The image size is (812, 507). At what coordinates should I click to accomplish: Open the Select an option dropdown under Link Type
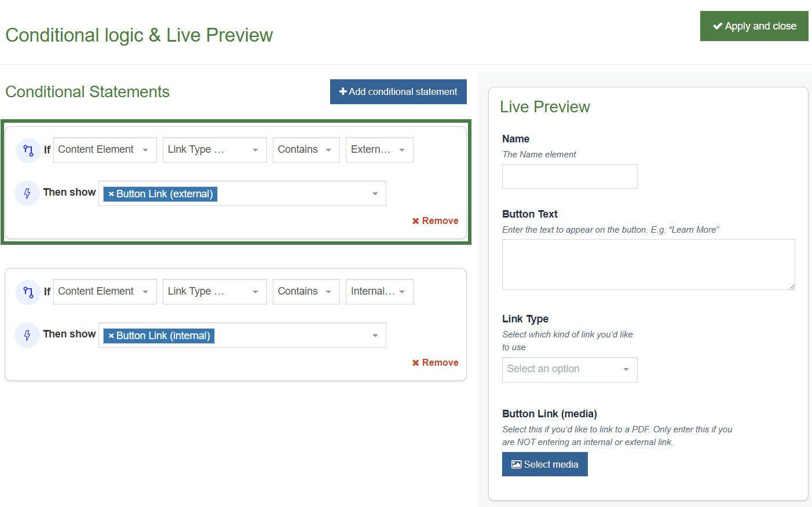point(569,369)
